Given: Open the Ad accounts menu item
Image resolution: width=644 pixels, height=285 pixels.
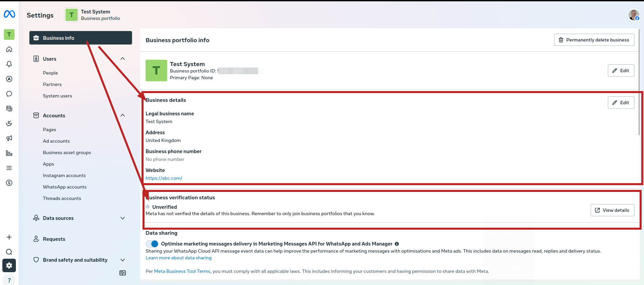Looking at the screenshot, I should (x=56, y=141).
